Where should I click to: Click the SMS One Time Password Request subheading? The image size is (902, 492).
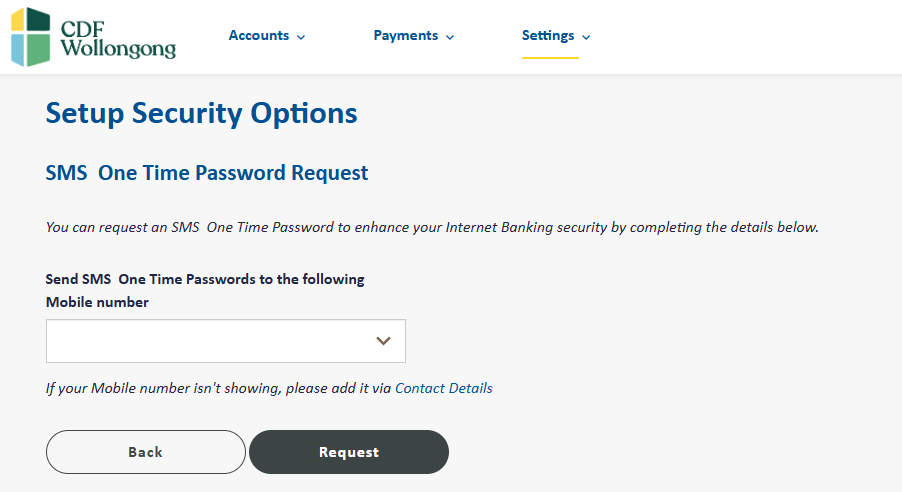tap(207, 173)
